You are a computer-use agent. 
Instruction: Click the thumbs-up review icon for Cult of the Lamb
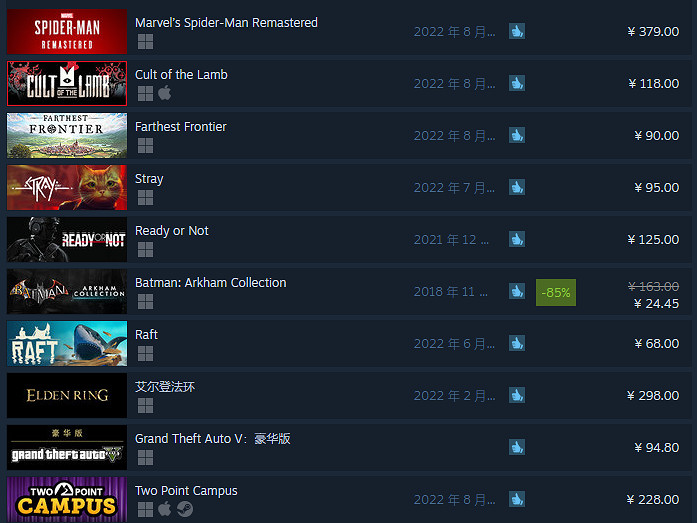click(x=517, y=83)
